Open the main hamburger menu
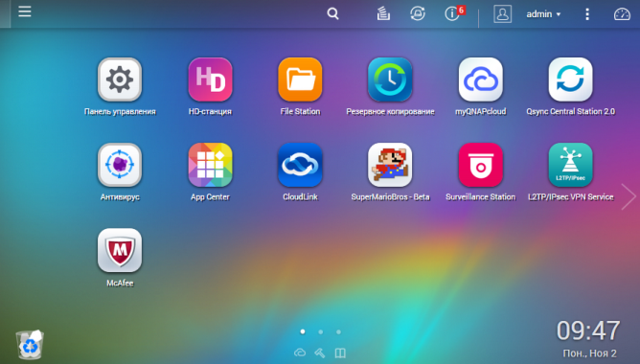 (25, 11)
